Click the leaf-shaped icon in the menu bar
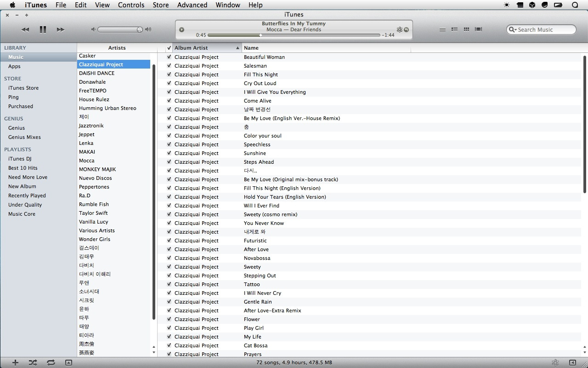The width and height of the screenshot is (588, 368). [544, 5]
